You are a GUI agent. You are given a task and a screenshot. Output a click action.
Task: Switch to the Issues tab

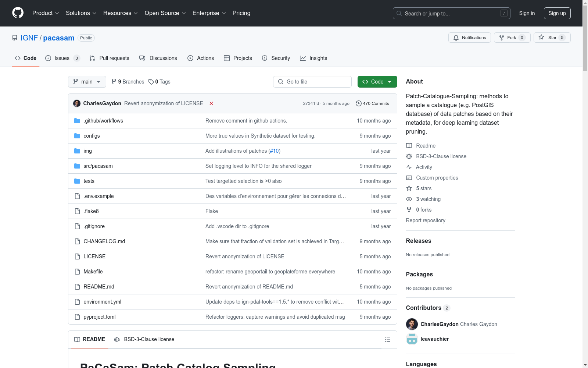pyautogui.click(x=62, y=58)
